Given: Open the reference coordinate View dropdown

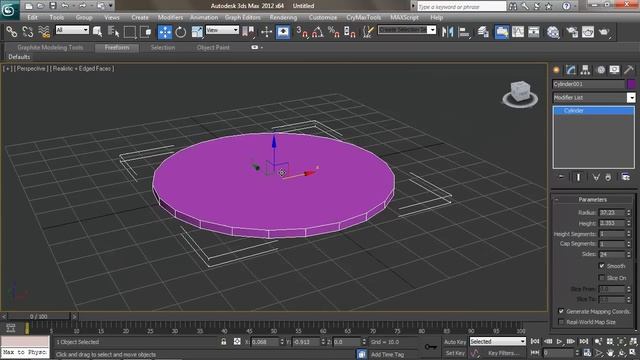Looking at the screenshot, I should pyautogui.click(x=222, y=30).
